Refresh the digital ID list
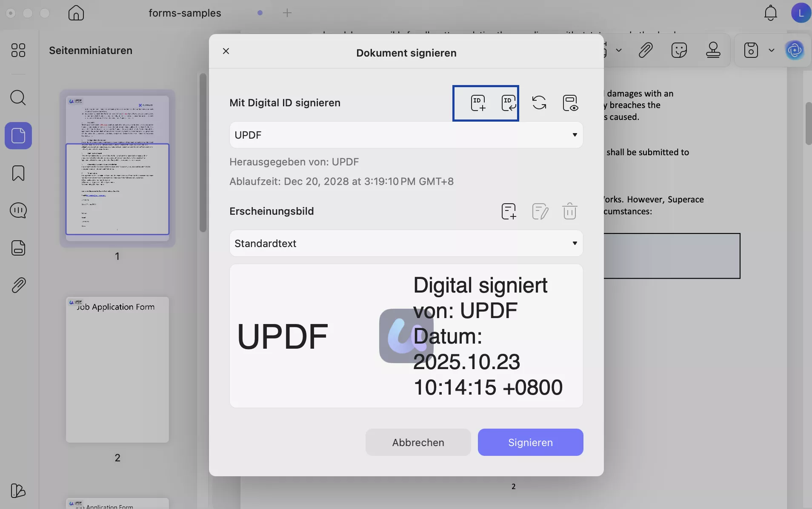Image resolution: width=812 pixels, height=509 pixels. pyautogui.click(x=539, y=103)
